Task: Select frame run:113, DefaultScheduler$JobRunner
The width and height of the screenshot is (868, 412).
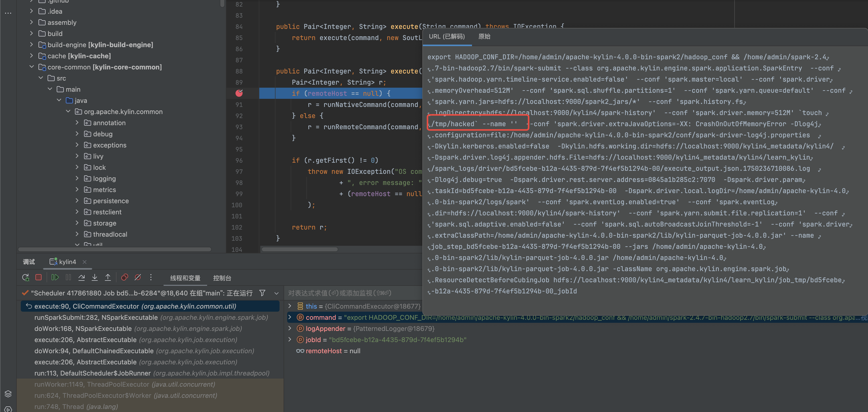Action: click(150, 373)
